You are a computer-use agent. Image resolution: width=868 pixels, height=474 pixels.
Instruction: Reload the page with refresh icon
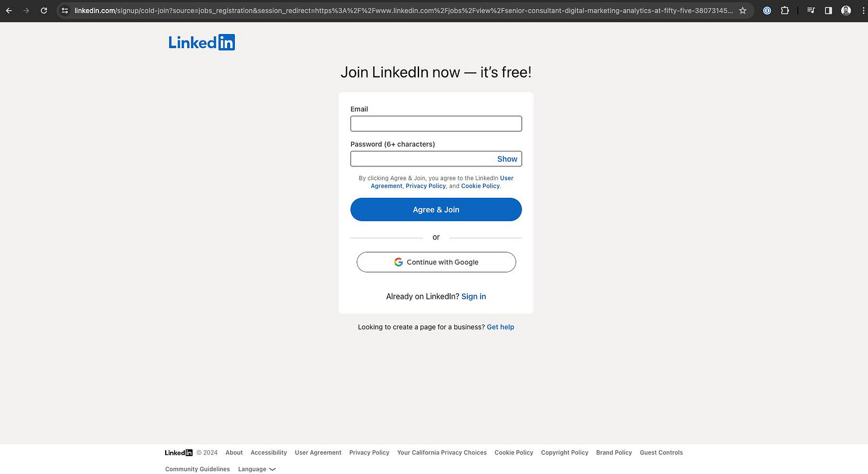44,11
